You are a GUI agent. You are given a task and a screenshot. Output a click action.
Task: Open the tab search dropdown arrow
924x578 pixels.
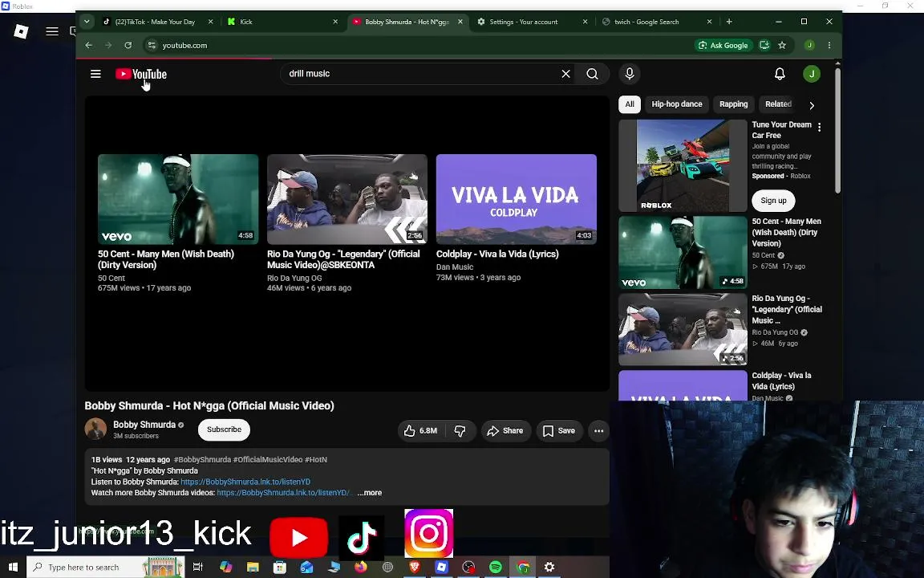click(x=87, y=21)
